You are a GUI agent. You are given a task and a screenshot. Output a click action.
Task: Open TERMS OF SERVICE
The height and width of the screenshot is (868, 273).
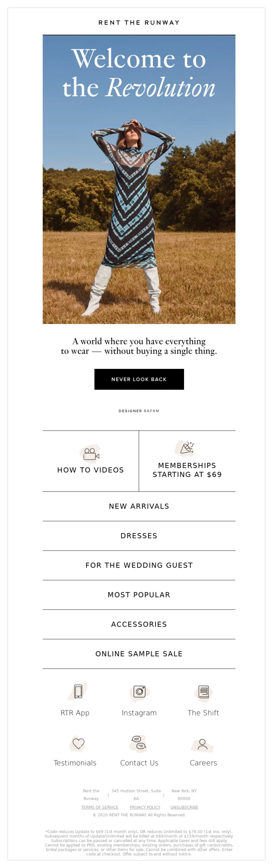coord(99,807)
